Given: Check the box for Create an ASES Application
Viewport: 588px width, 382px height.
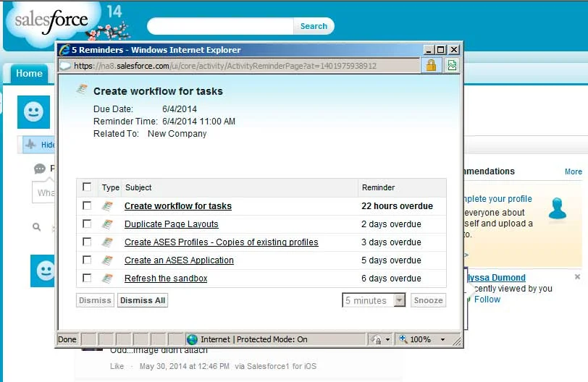Looking at the screenshot, I should (87, 260).
